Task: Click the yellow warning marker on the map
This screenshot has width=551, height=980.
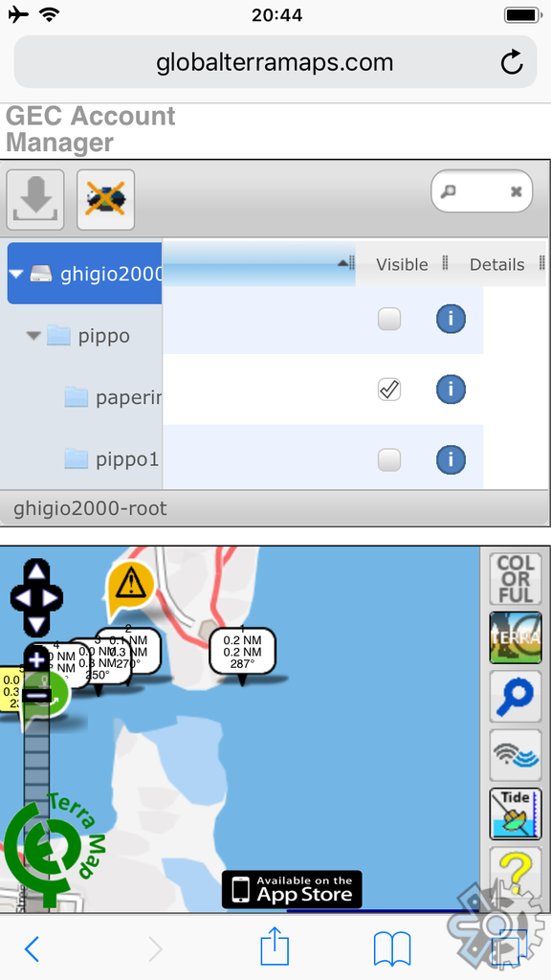Action: click(x=130, y=585)
